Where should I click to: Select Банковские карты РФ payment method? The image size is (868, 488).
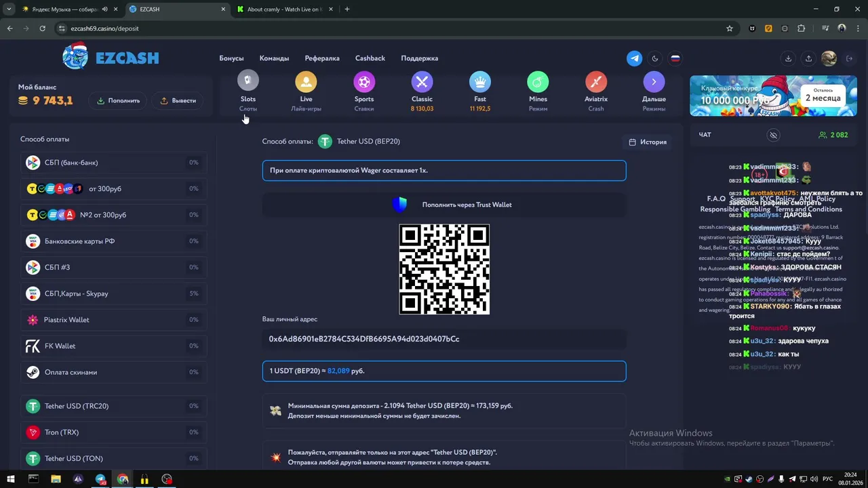coord(114,241)
